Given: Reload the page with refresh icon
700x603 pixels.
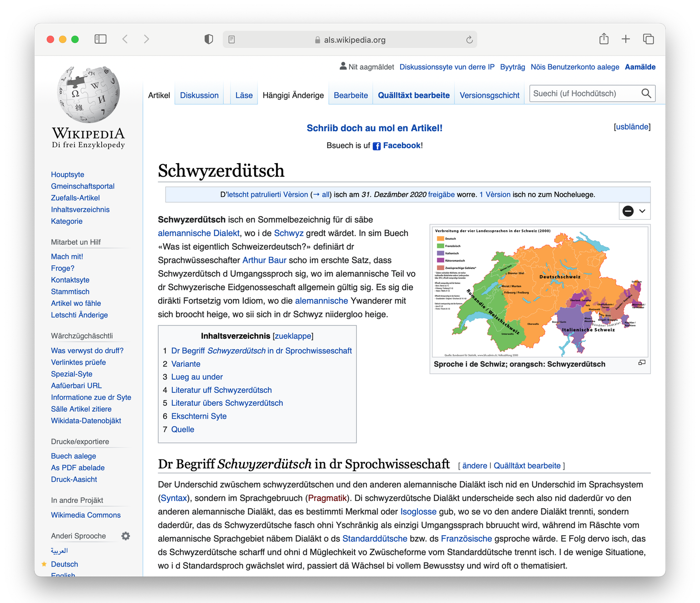Looking at the screenshot, I should pyautogui.click(x=469, y=40).
